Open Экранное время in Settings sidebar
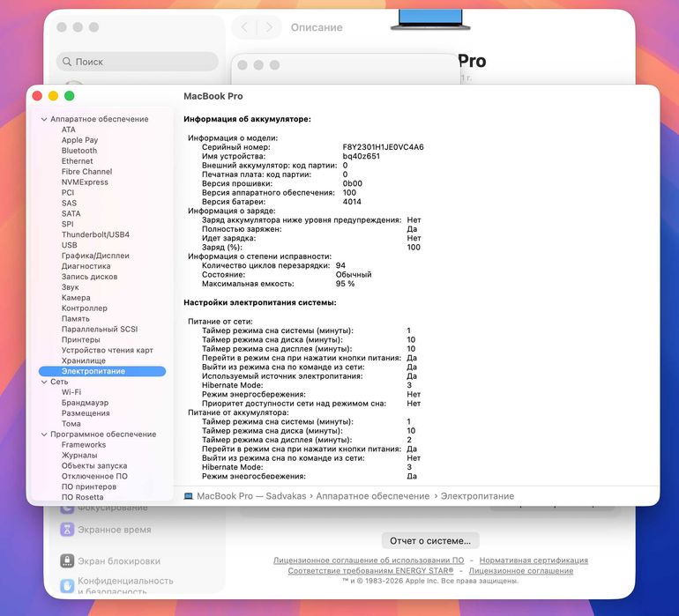The height and width of the screenshot is (616, 679). click(106, 530)
